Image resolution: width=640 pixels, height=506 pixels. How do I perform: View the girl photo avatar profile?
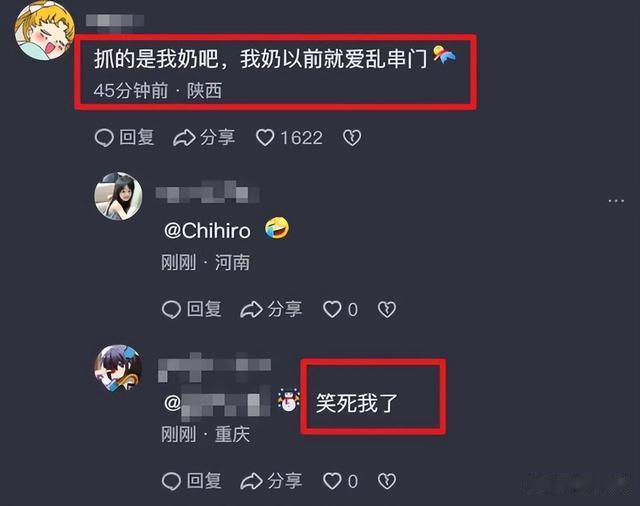(x=118, y=196)
